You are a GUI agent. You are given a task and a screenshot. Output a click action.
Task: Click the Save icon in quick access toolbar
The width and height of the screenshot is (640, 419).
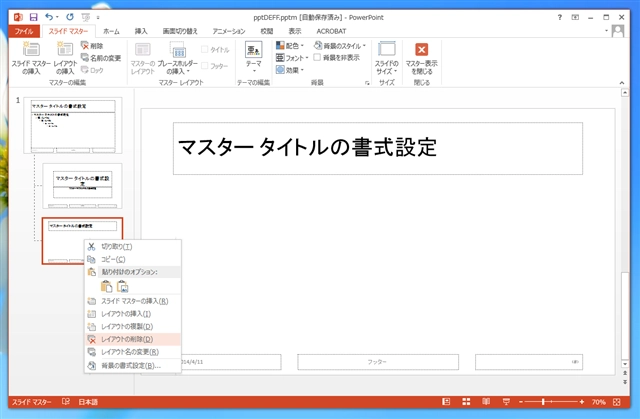click(33, 17)
